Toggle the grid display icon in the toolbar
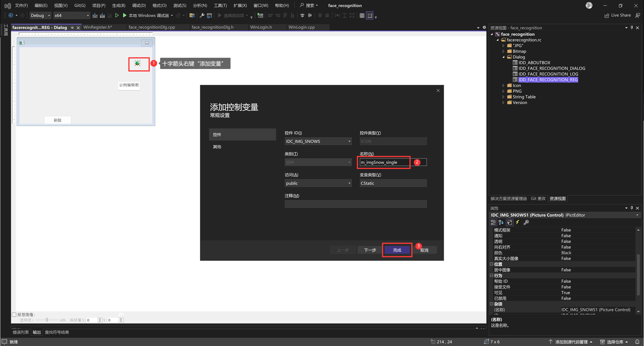 point(362,16)
